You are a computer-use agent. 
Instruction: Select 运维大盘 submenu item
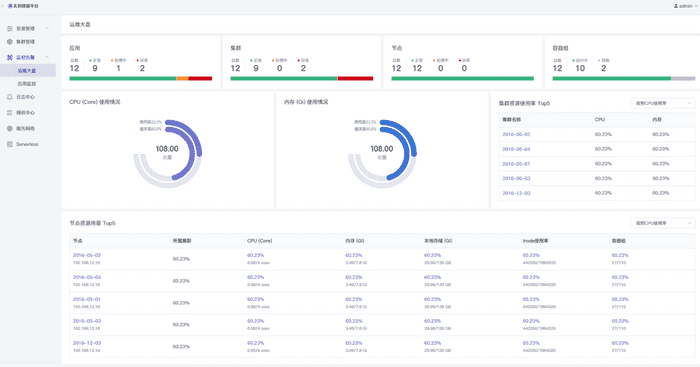coord(28,71)
